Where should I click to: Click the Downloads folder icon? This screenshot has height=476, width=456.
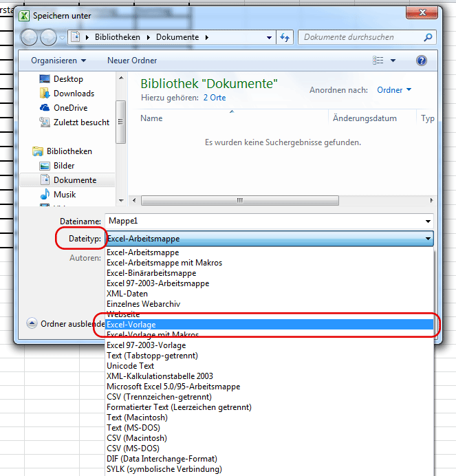(45, 93)
